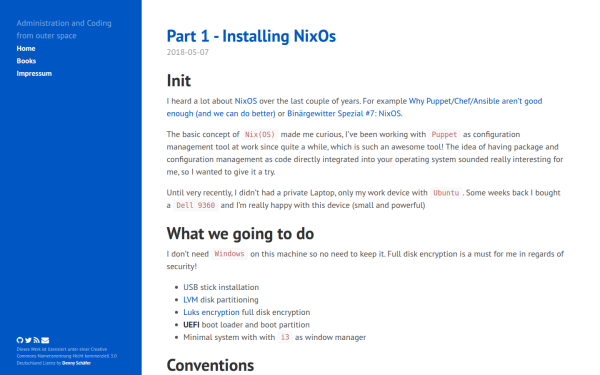Image resolution: width=600 pixels, height=375 pixels.
Task: Follow the LVM link in the bullet list
Action: (191, 300)
